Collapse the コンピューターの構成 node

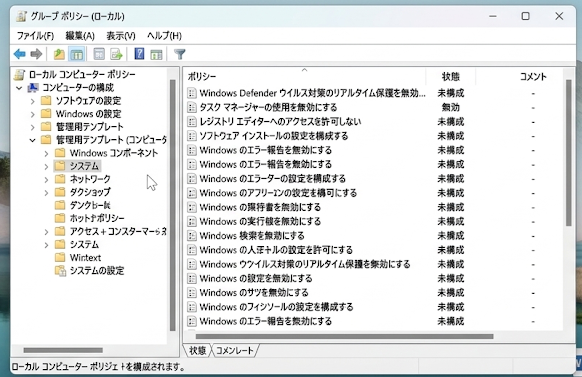pos(19,88)
